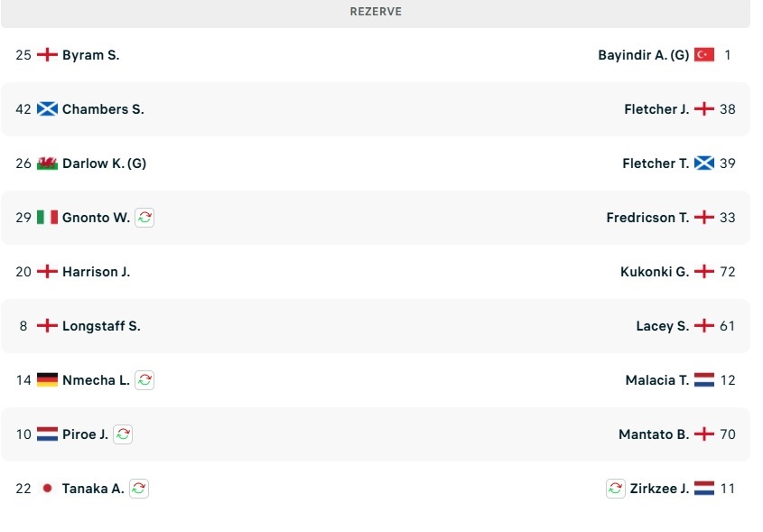Click the Welsh flag next to Darlow K.
The image size is (763, 532).
tap(47, 163)
